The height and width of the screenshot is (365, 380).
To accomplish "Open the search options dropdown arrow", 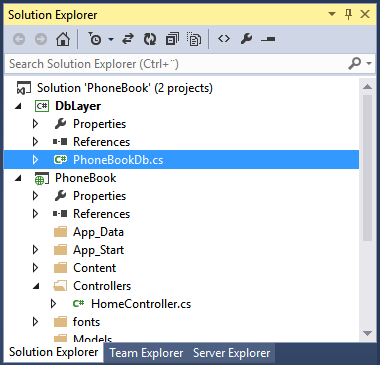I will pos(369,63).
